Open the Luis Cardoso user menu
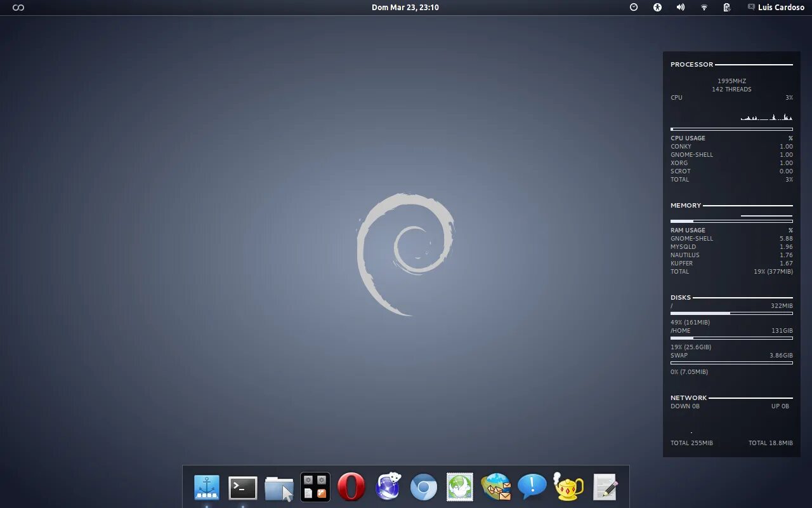 point(781,8)
